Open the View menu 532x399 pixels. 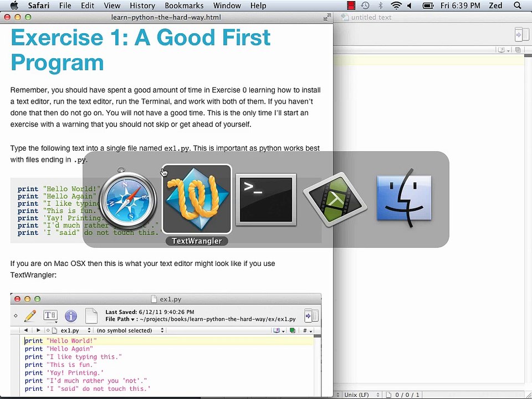pyautogui.click(x=112, y=6)
